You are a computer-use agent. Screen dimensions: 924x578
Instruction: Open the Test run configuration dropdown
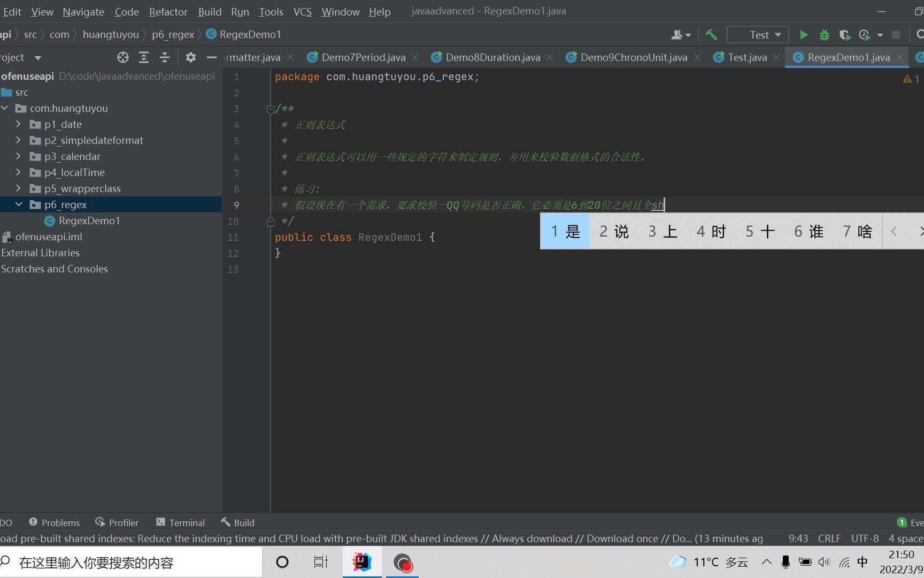[758, 35]
